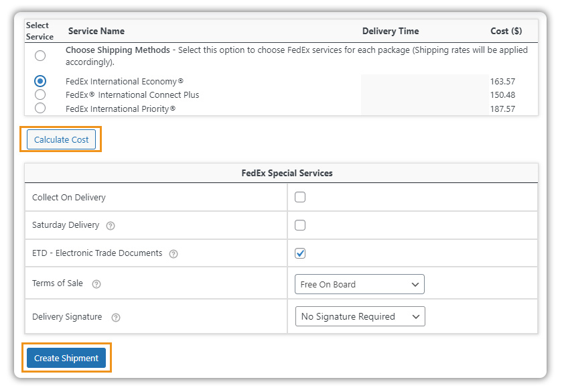Screen dimensions: 562x392
Task: Click the Service Name column header
Action: [x=96, y=31]
